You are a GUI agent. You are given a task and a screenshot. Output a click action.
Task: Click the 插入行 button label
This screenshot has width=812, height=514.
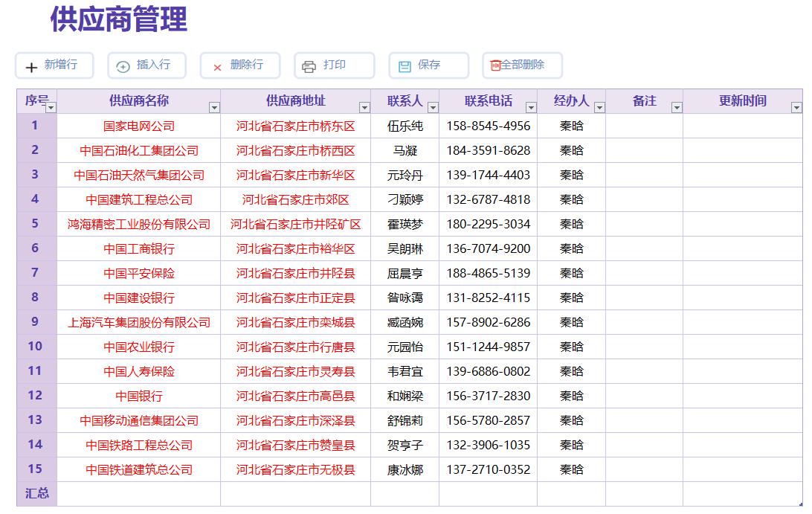pyautogui.click(x=153, y=65)
